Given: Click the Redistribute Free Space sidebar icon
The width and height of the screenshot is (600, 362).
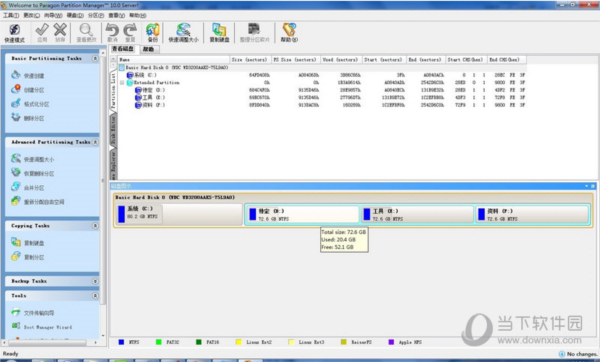Looking at the screenshot, I should [x=16, y=201].
